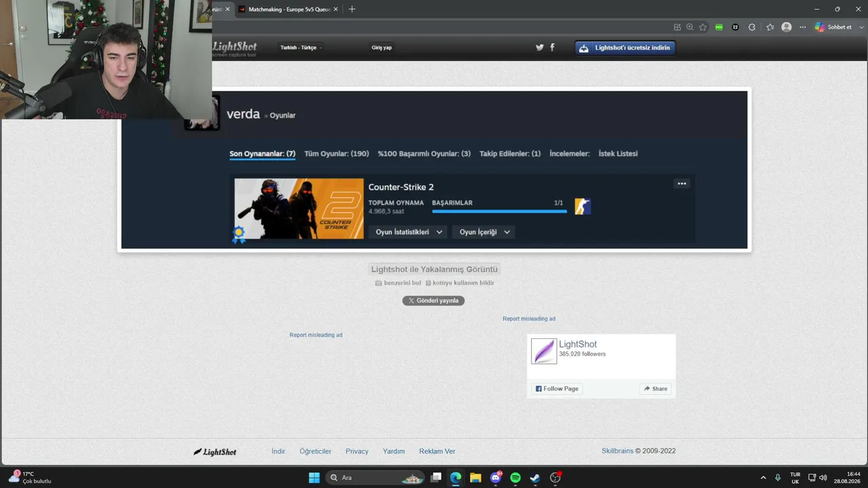868x488 pixels.
Task: Select the %100 Başarımlı Oyunlar: (3) tab
Action: pyautogui.click(x=424, y=154)
